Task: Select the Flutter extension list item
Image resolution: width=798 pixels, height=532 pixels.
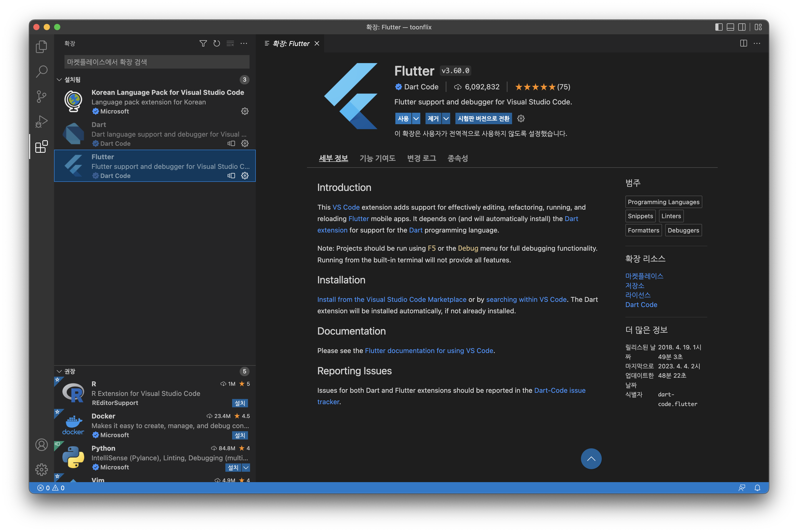Action: (x=154, y=166)
